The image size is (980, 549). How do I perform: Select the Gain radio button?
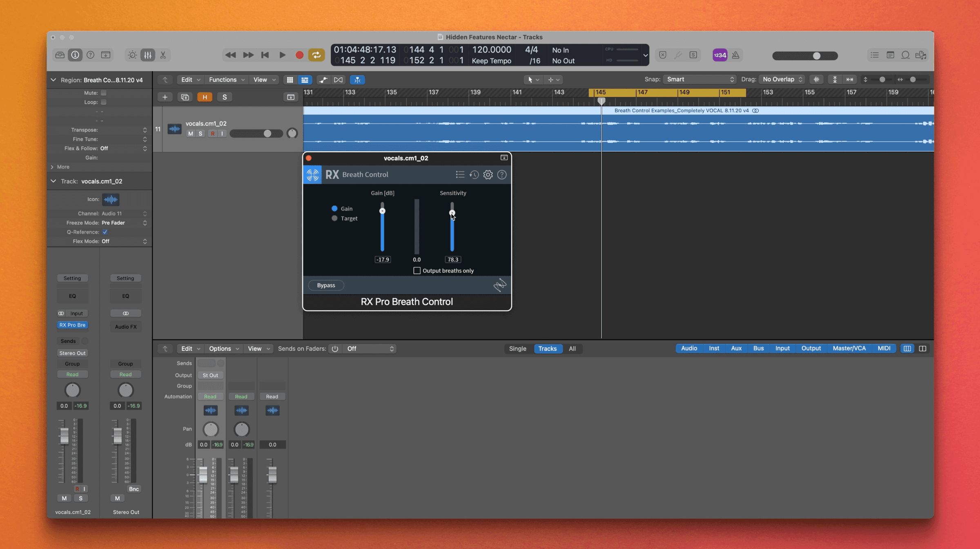coord(334,209)
